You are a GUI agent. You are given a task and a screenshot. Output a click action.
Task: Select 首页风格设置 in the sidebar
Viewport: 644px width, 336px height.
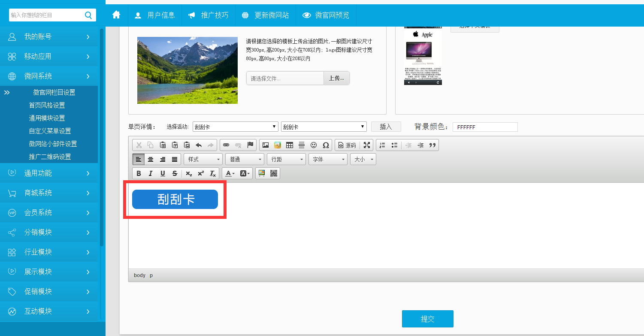click(x=47, y=105)
